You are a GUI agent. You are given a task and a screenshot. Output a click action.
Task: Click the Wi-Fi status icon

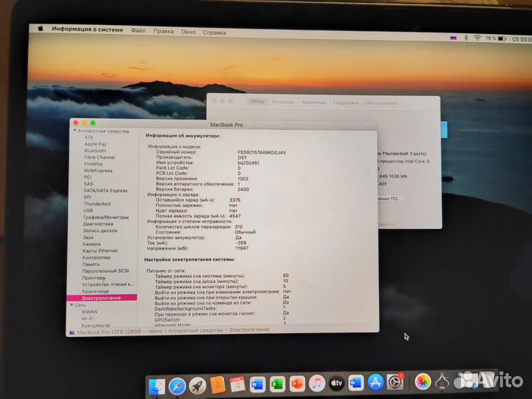[x=477, y=38]
